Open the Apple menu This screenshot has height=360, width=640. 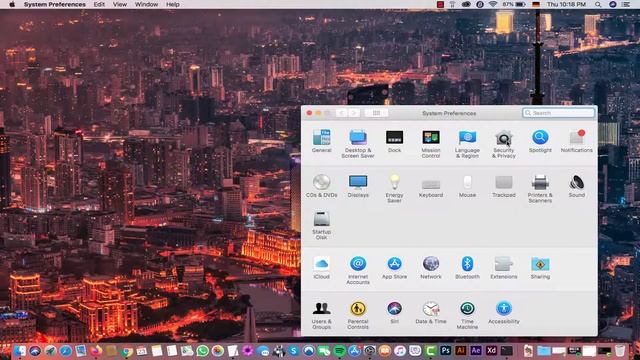point(12,4)
